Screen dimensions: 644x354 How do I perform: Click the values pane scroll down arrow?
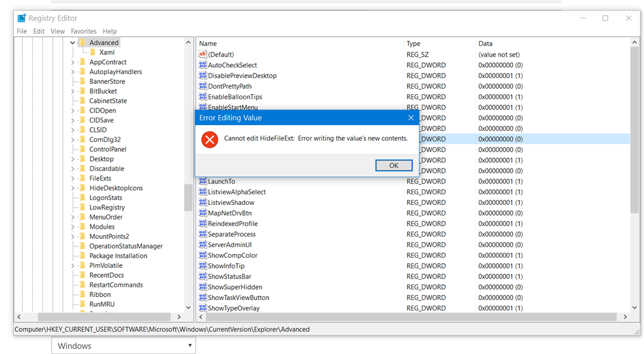pyautogui.click(x=635, y=307)
